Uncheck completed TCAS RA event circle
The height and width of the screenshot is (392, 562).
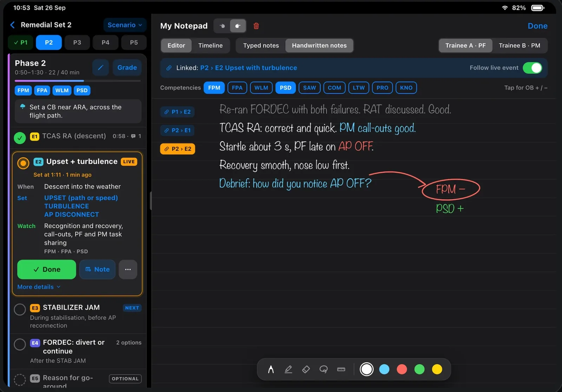tap(20, 138)
